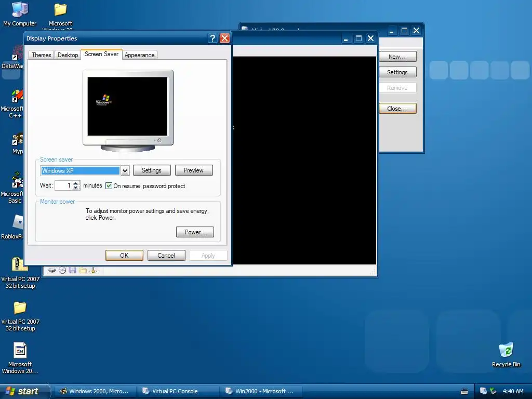
Task: Switch to Windows 2000, Micro... taskbar item
Action: point(96,391)
